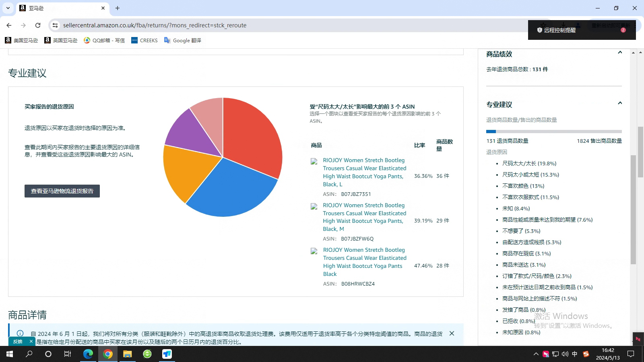
Task: Open the tab search chevron at top-left
Action: [x=8, y=8]
